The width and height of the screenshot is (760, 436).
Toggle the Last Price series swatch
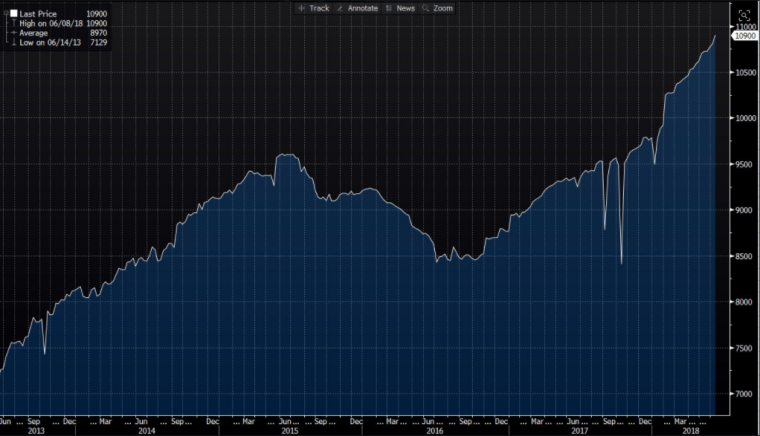click(14, 14)
